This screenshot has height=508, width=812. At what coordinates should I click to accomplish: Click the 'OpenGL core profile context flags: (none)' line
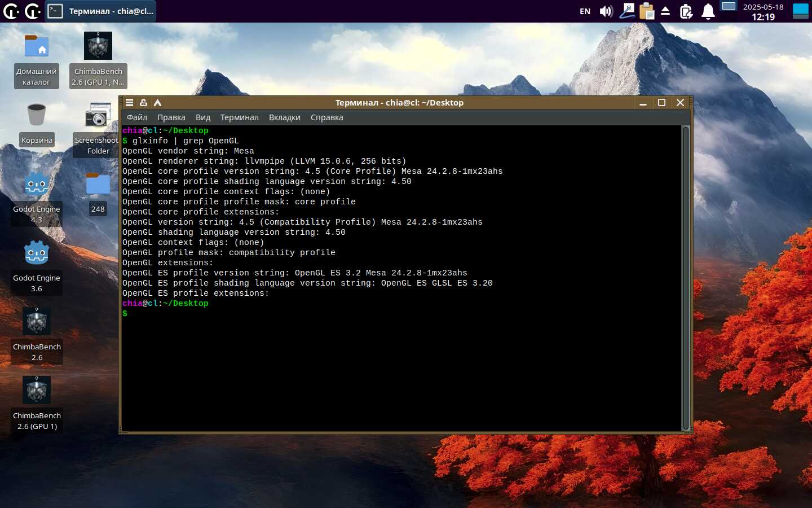(x=226, y=192)
